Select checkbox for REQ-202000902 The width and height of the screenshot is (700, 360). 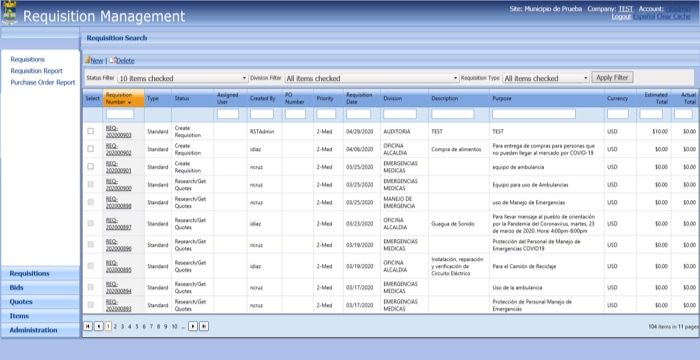coord(91,149)
